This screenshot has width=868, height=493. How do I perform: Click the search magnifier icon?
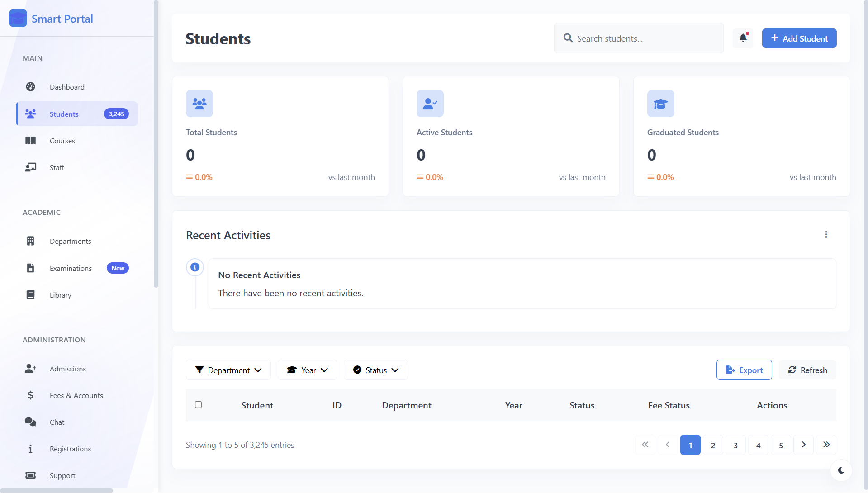pos(568,38)
